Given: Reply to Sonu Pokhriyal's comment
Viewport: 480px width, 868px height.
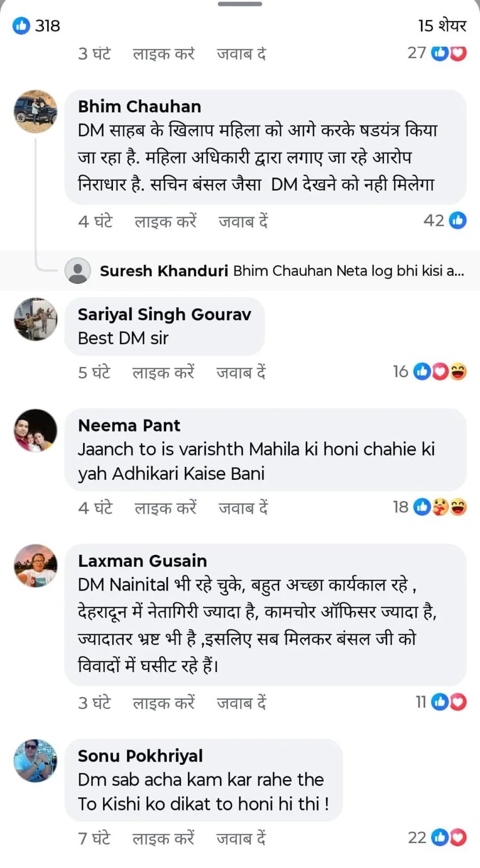Looking at the screenshot, I should pos(241,839).
